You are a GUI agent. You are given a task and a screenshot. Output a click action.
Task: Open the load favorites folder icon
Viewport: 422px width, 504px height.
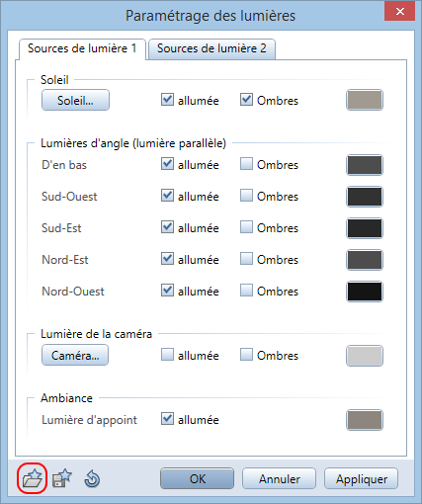point(32,478)
